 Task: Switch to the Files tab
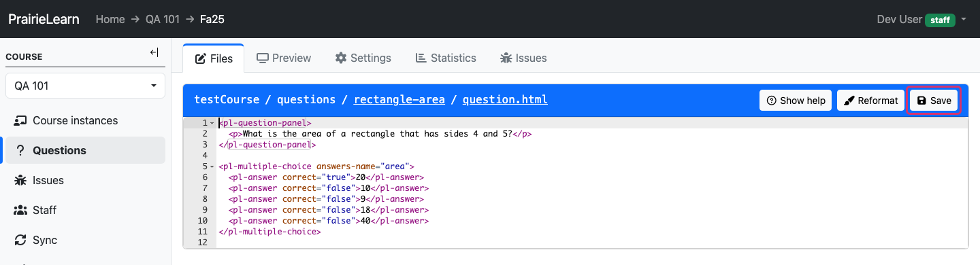point(214,58)
